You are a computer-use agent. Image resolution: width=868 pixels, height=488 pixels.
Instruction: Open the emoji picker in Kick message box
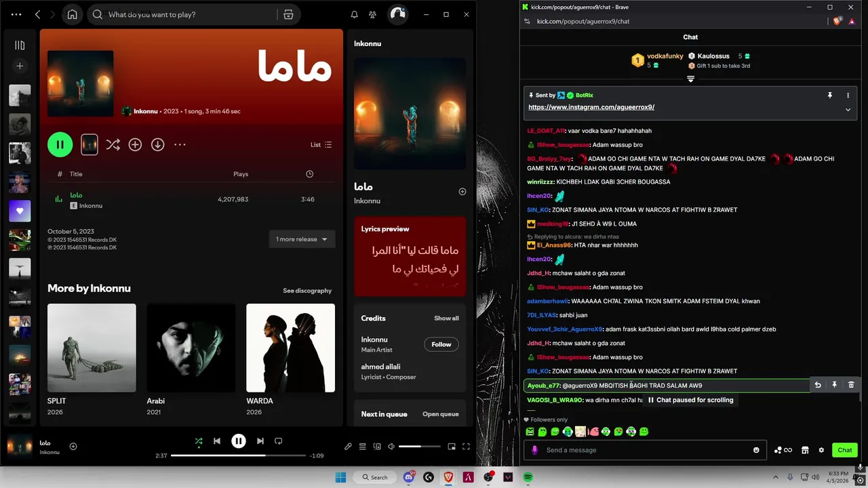click(756, 450)
